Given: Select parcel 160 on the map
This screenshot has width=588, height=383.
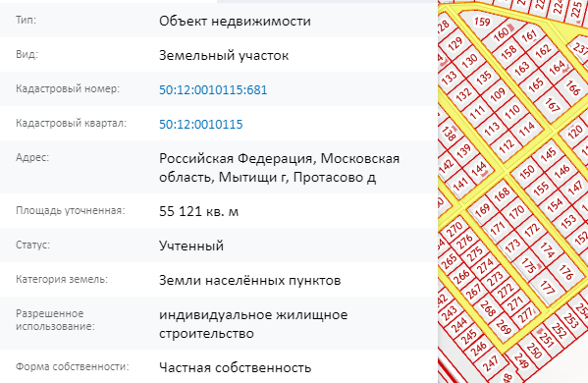Looking at the screenshot, I should (x=501, y=35).
